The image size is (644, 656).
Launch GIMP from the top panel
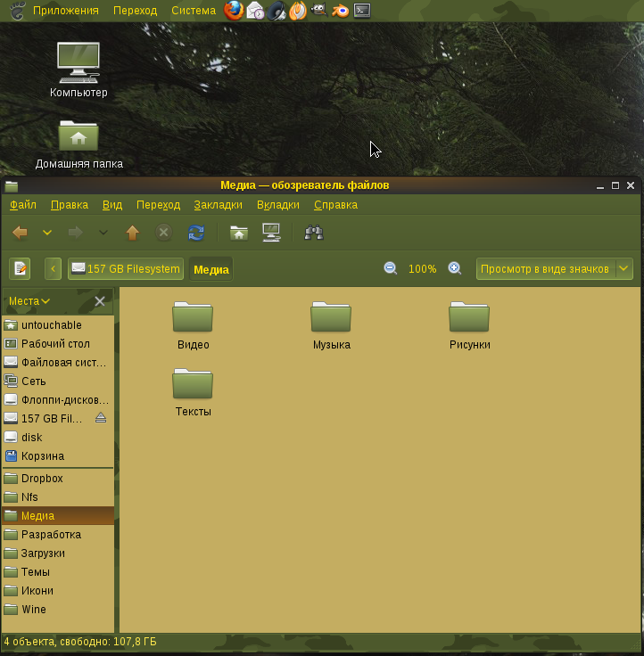pos(319,10)
